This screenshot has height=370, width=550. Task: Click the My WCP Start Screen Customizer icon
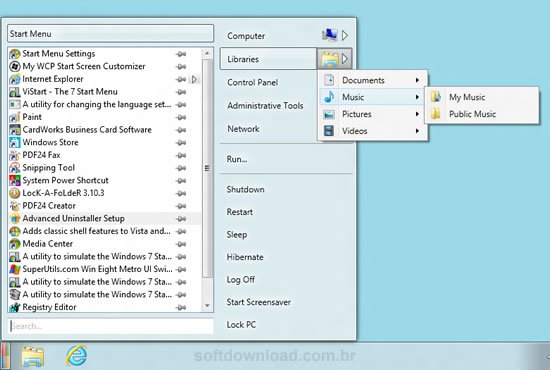[15, 66]
